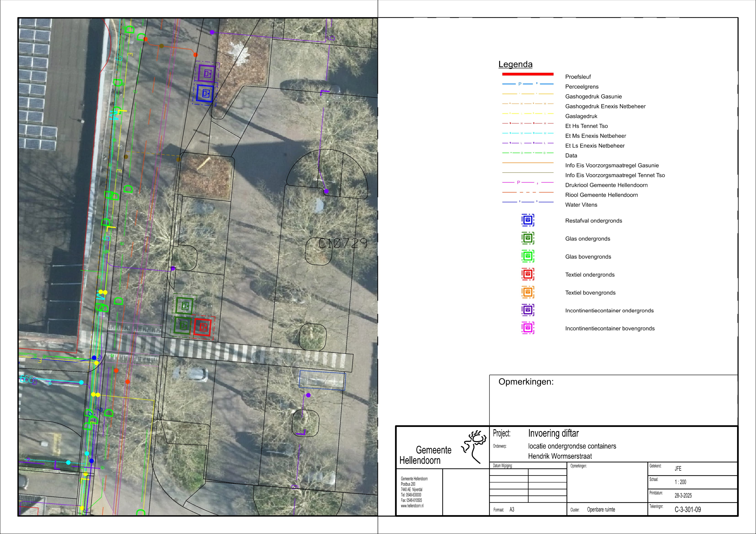Click the Water Vitens blue legend line
The image size is (756, 534).
527,202
